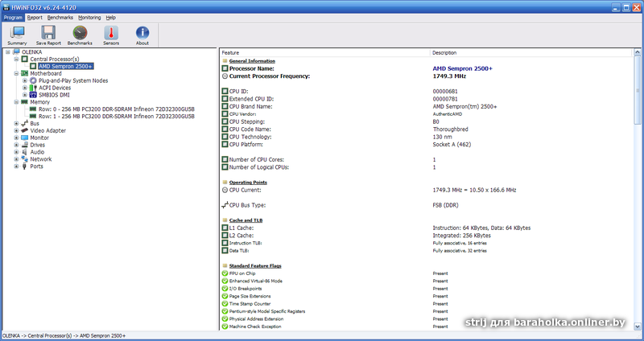
Task: Collapse the OLENKA root node
Action: [x=8, y=52]
